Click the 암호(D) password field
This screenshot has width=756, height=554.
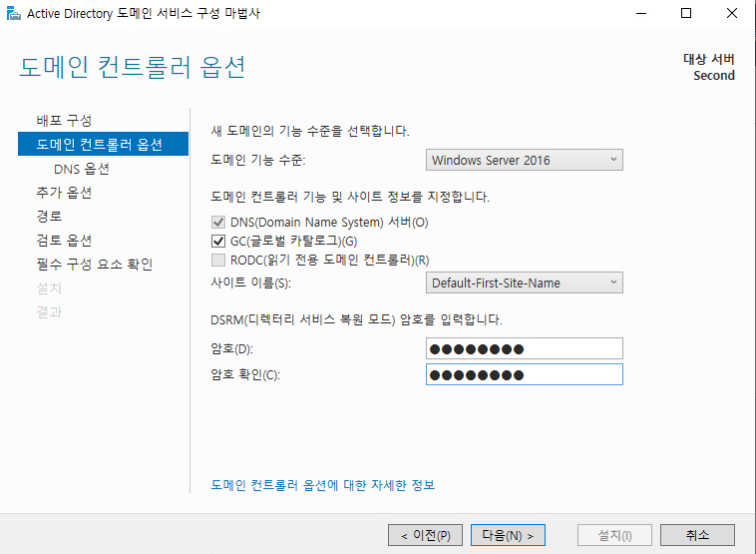(x=524, y=348)
